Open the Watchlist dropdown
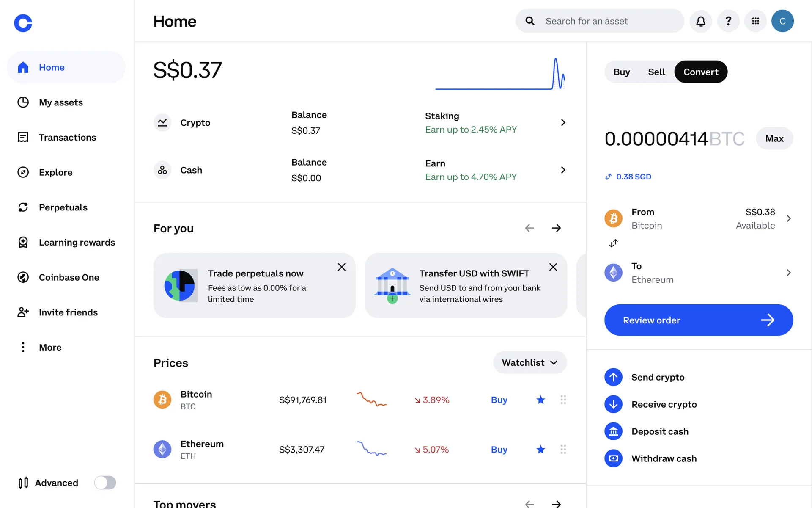This screenshot has width=812, height=508. pos(529,362)
